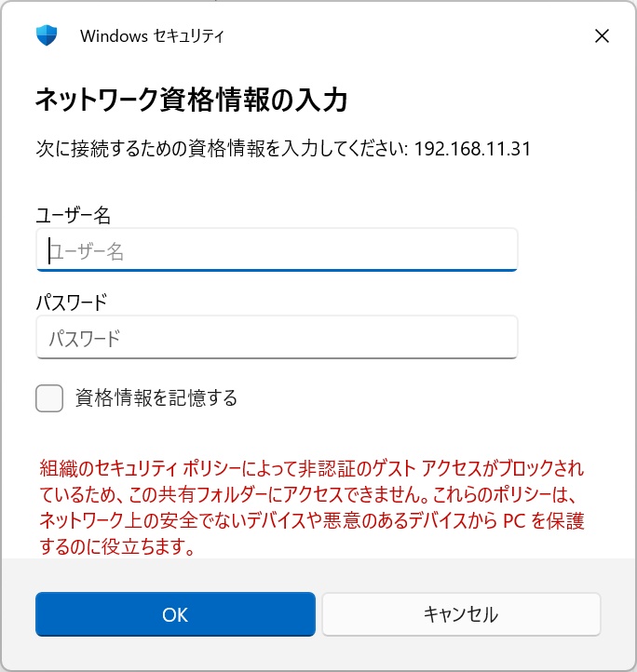Click into the パスワード input field

click(x=277, y=337)
